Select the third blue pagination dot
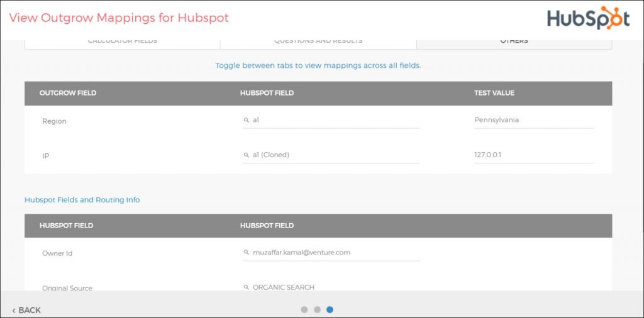Image resolution: width=644 pixels, height=318 pixels. point(330,309)
